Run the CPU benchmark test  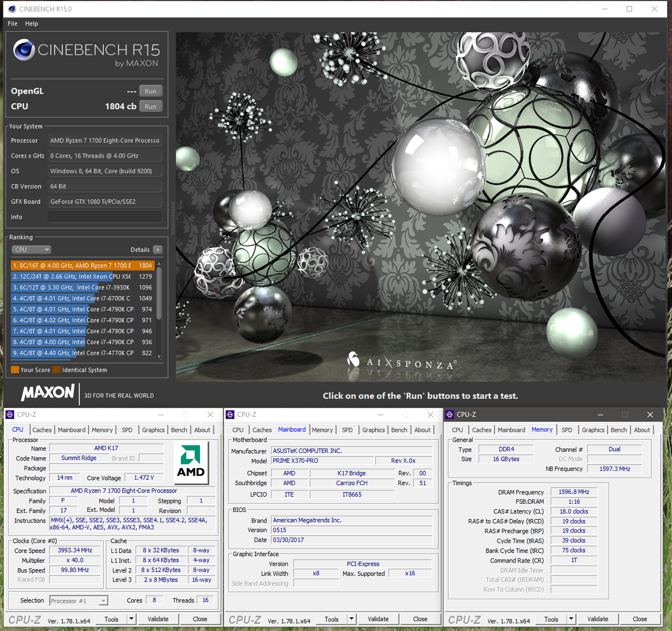[151, 107]
